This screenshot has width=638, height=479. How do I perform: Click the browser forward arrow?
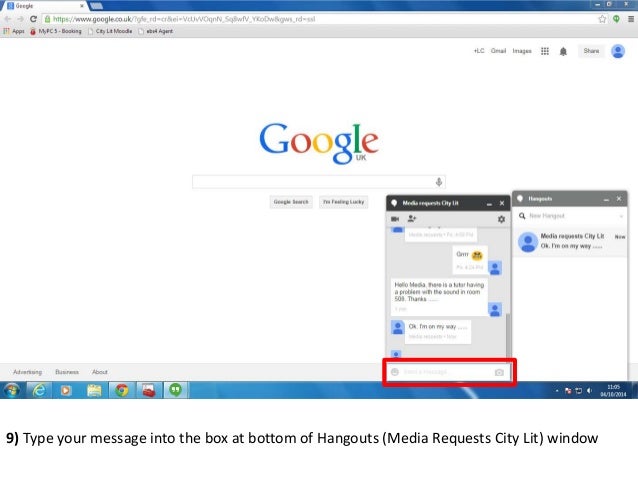[20, 19]
